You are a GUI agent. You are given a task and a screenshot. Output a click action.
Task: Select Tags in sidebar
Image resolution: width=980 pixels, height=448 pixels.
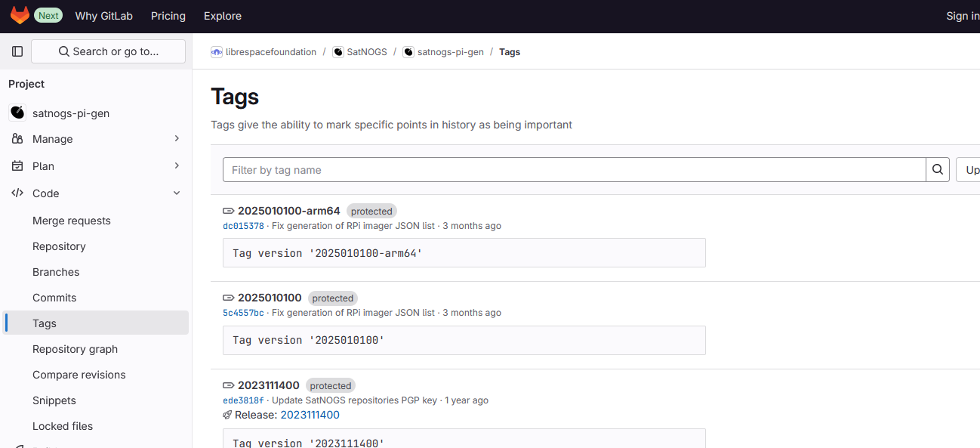tap(96, 323)
